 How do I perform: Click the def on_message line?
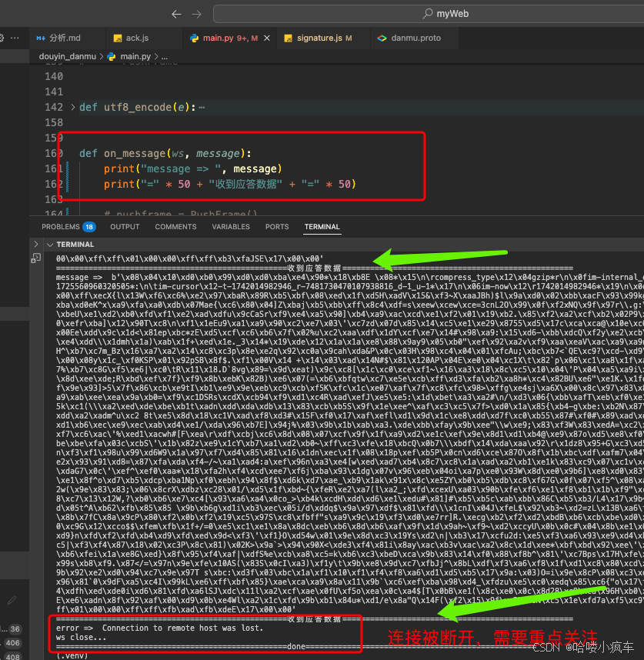click(x=165, y=154)
